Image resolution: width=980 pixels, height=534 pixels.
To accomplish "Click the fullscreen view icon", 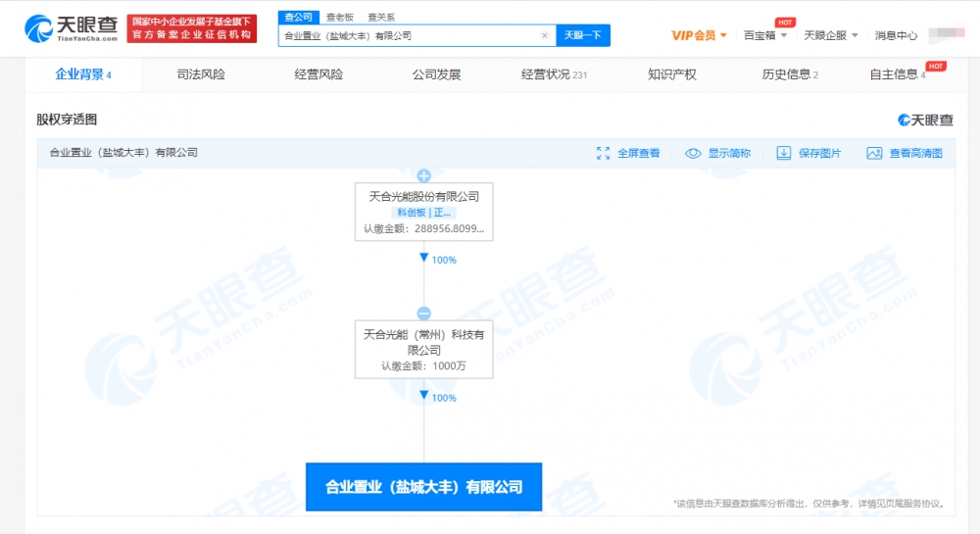I will [604, 153].
